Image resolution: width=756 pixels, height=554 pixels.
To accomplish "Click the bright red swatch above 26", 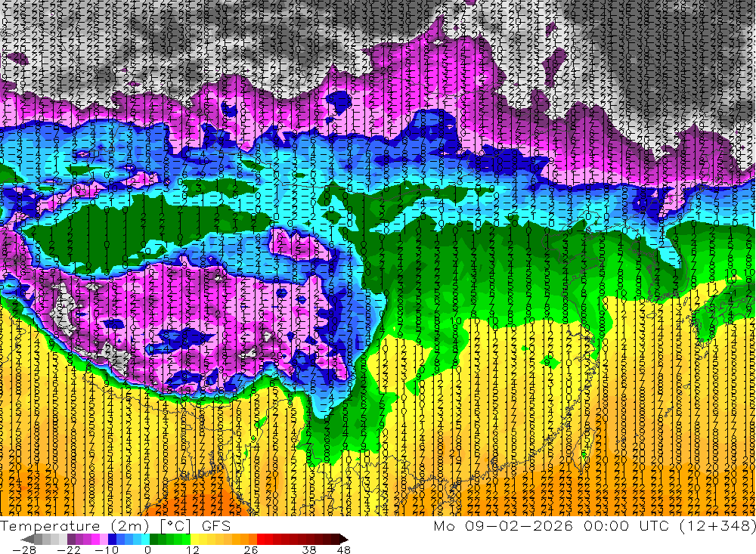I will (261, 539).
